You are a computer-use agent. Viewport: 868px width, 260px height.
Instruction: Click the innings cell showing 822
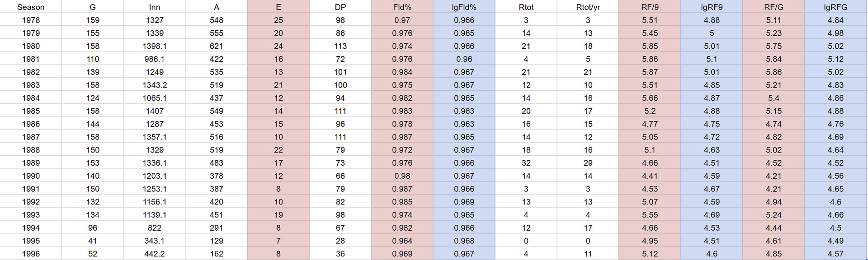[155, 228]
